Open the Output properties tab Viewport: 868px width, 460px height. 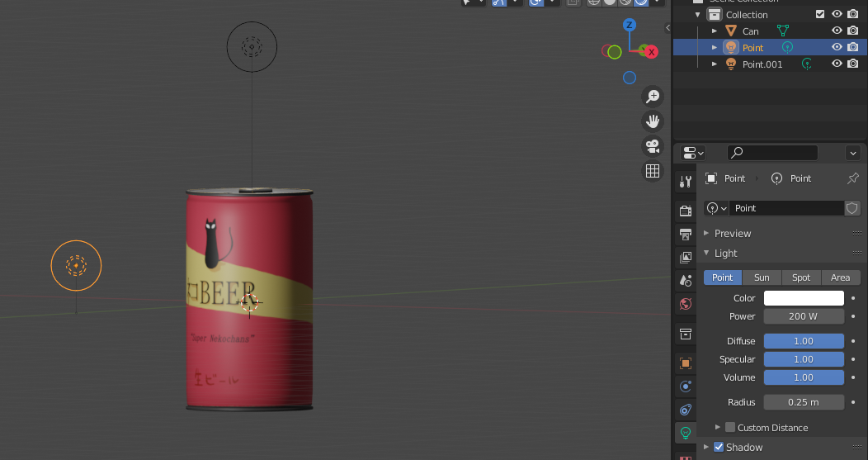click(x=686, y=234)
